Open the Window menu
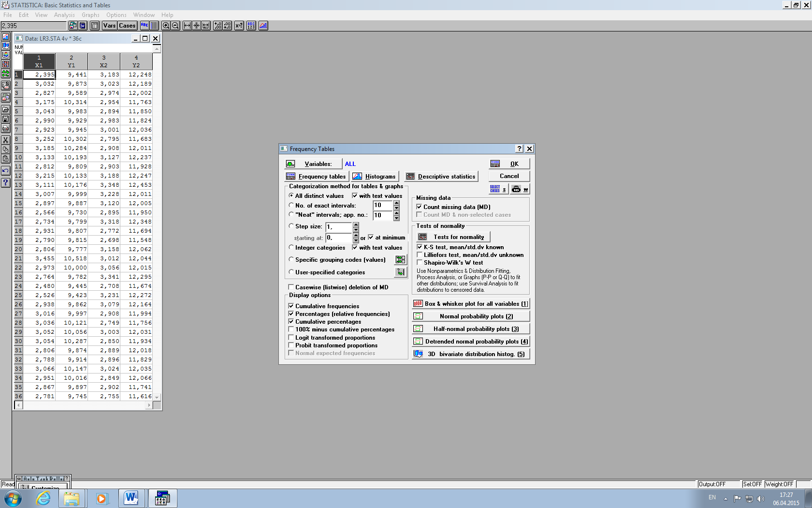Screen dimensions: 812x508 (144, 15)
